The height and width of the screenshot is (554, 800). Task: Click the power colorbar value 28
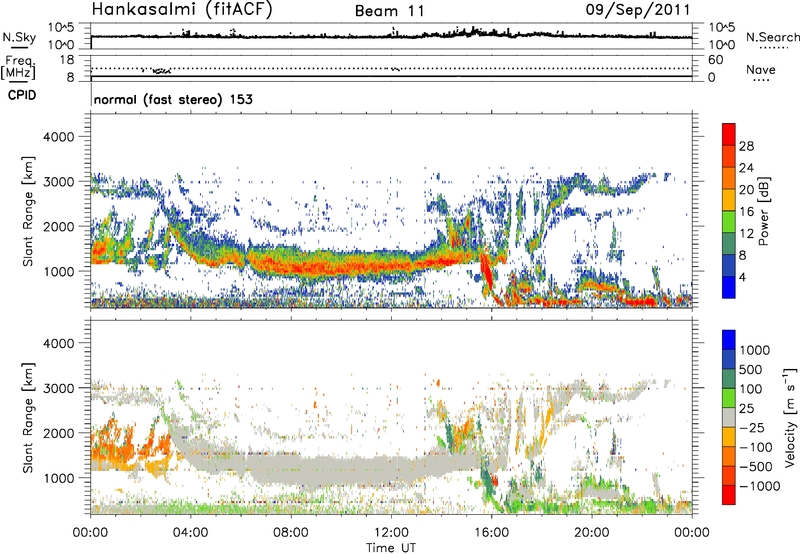[x=746, y=146]
